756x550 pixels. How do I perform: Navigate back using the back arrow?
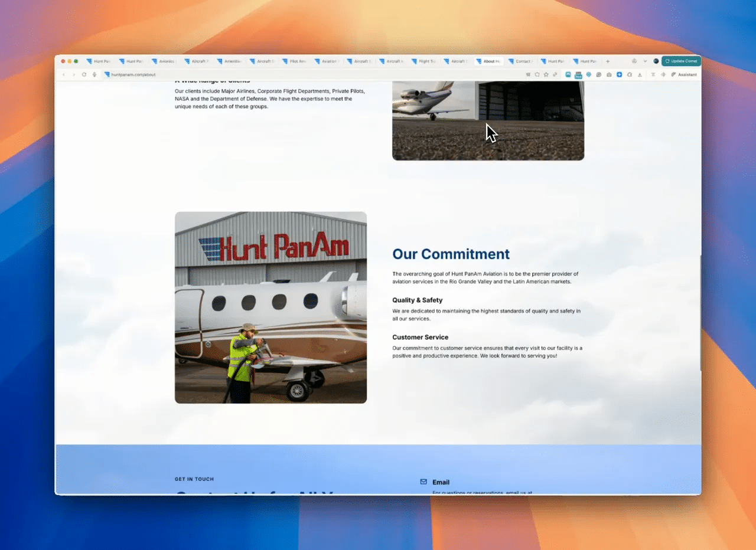[x=63, y=74]
